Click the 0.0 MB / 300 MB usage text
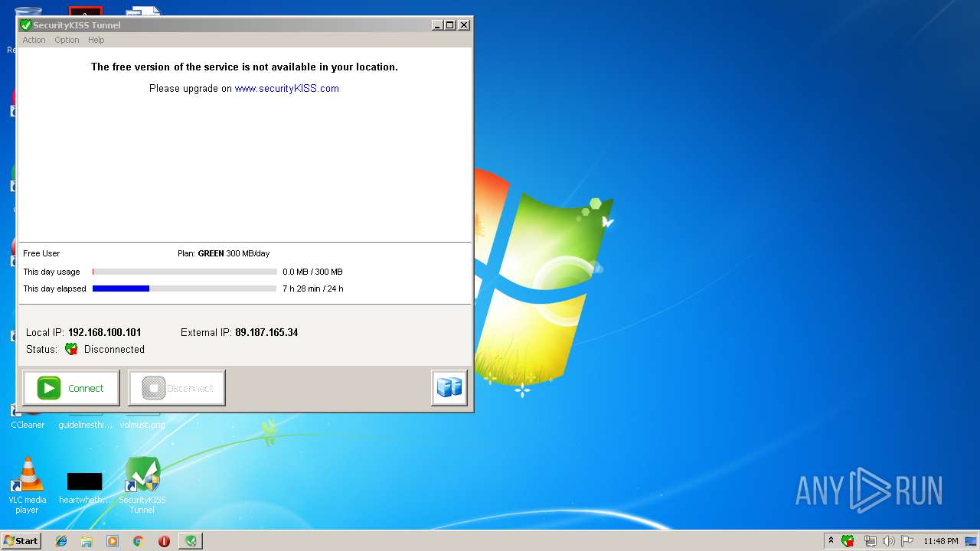 312,272
